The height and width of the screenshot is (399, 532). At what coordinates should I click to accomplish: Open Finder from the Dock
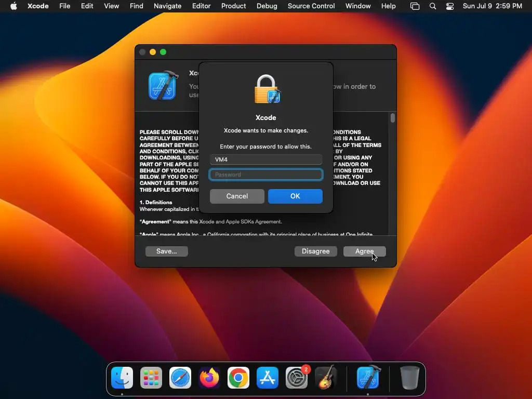(x=122, y=378)
